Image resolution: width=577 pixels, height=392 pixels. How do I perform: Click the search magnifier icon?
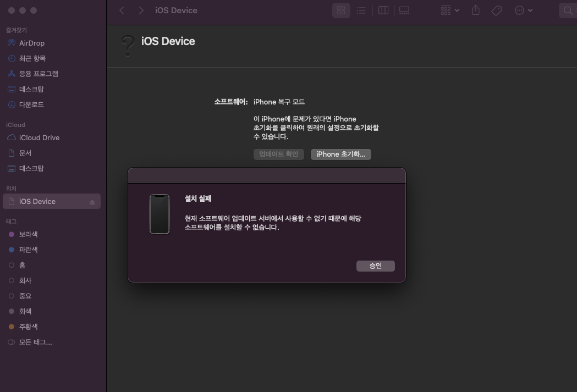[x=568, y=10]
